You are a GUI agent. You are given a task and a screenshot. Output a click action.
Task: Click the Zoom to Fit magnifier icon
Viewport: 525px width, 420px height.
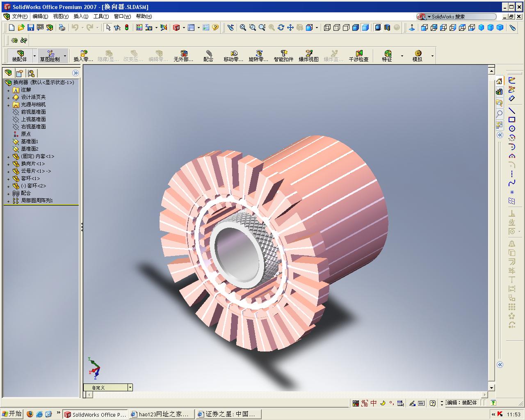click(243, 27)
